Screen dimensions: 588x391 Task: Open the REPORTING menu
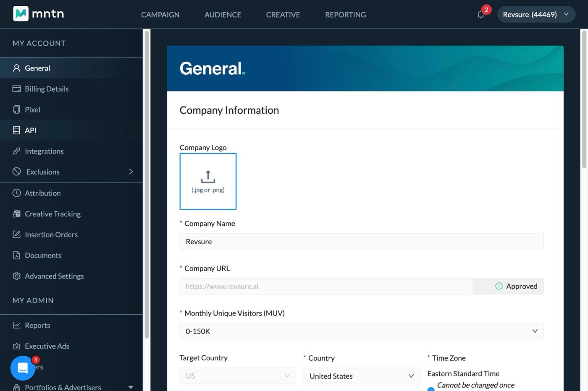(346, 15)
